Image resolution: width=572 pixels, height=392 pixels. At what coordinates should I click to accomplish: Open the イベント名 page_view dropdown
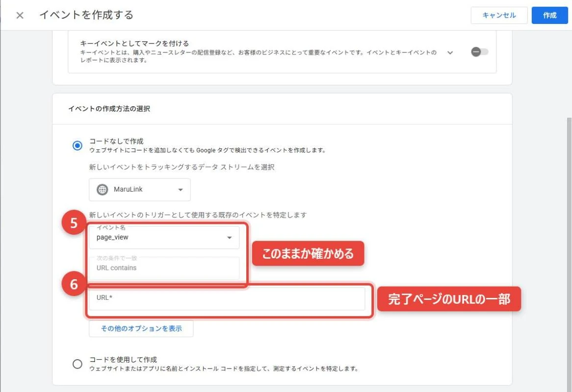(x=164, y=238)
